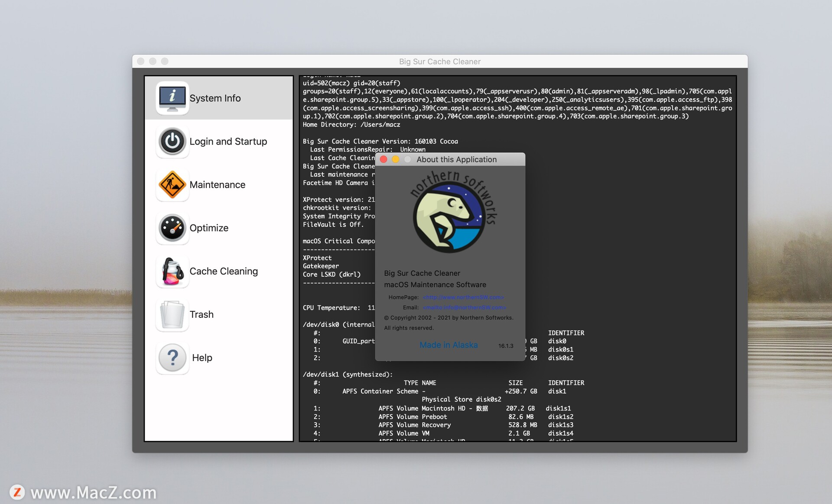This screenshot has height=504, width=832.
Task: Click the info@northernSW.com email link
Action: [x=465, y=307]
